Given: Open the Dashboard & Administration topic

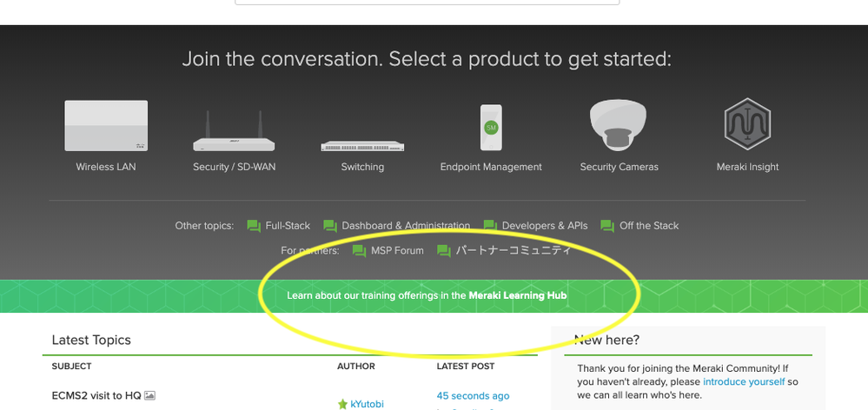Looking at the screenshot, I should [x=406, y=226].
